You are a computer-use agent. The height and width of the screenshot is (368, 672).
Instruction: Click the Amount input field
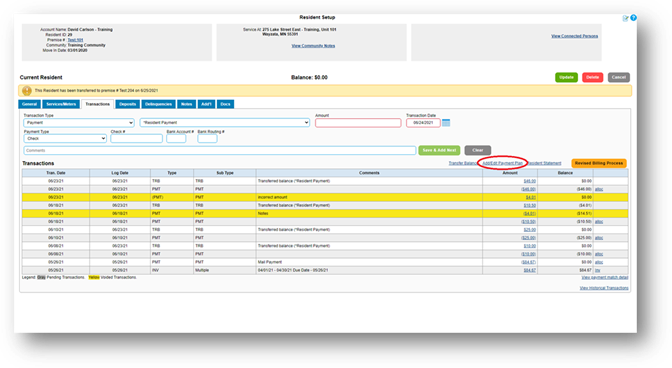[358, 123]
